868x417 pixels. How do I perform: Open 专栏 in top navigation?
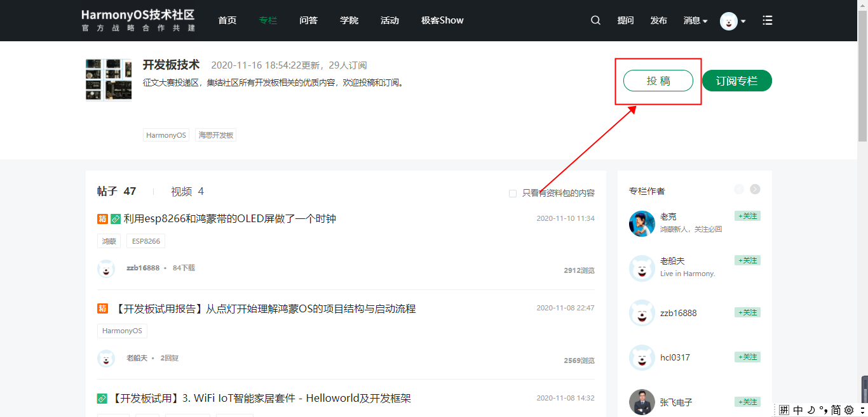pos(268,20)
